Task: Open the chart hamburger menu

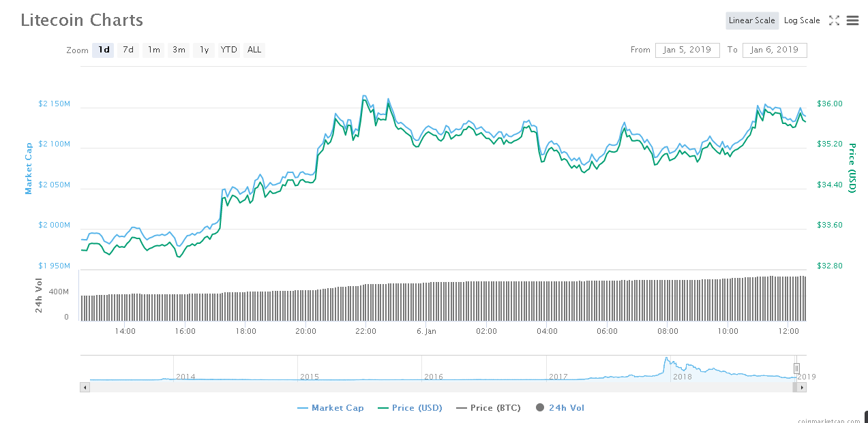Action: click(x=852, y=20)
